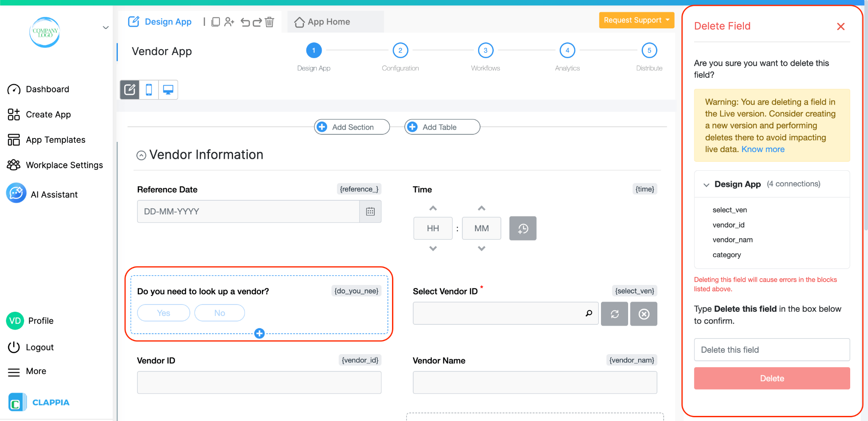Click the Design App pencil icon
This screenshot has height=421, width=868.
[x=134, y=22]
